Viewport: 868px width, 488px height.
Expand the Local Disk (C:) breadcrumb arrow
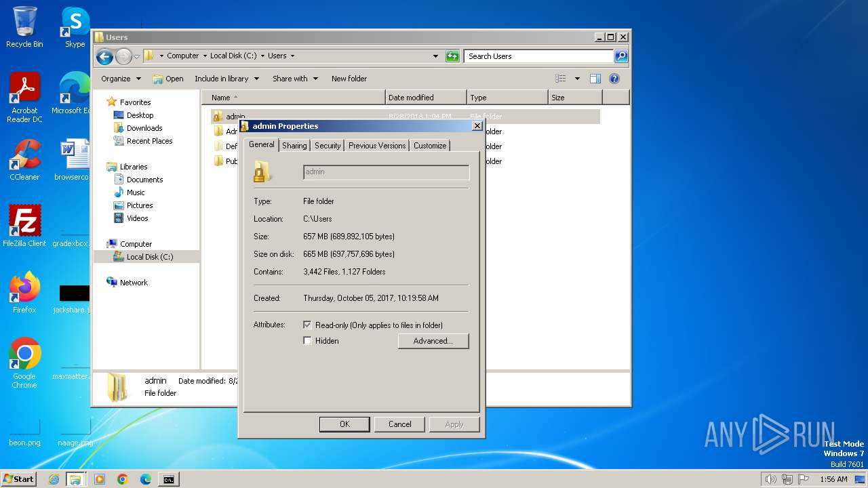262,56
